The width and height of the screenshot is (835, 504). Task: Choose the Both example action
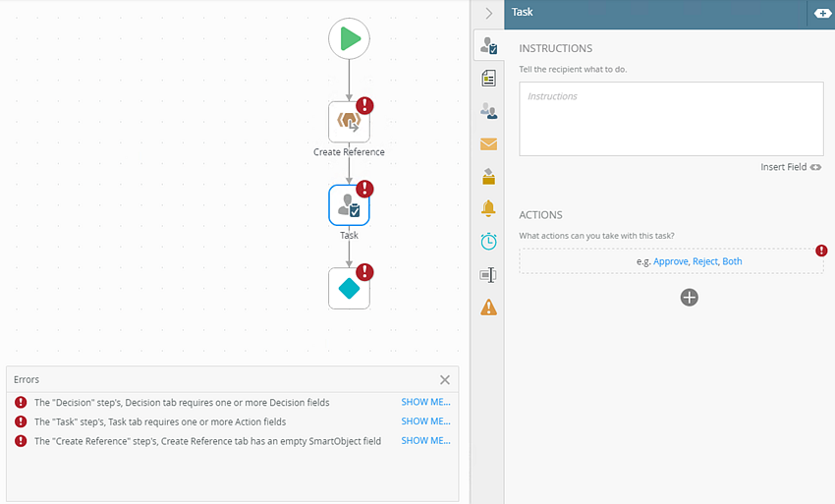coord(732,261)
